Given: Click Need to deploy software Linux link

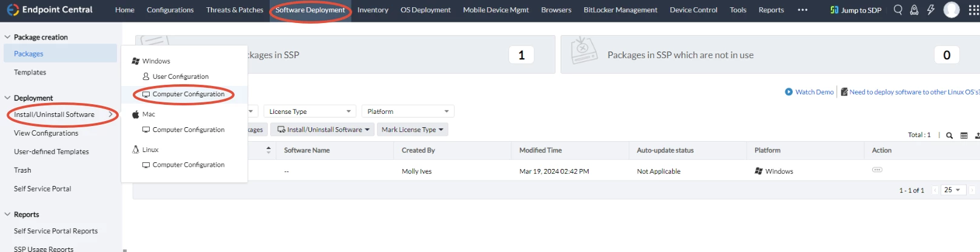Looking at the screenshot, I should pos(915,92).
